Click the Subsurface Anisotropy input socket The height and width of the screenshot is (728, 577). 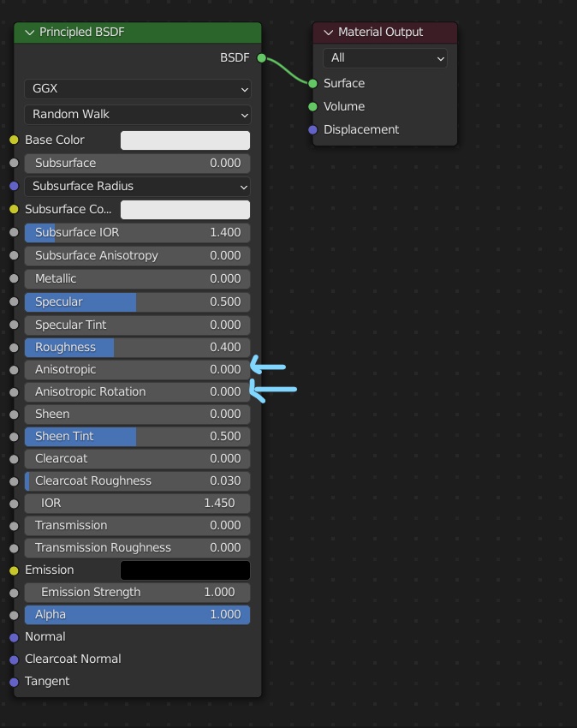[14, 255]
